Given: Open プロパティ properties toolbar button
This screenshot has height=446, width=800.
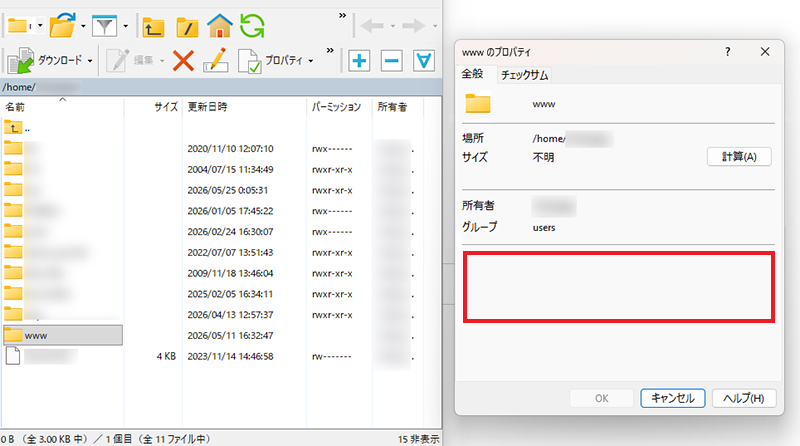Looking at the screenshot, I should click(x=270, y=61).
